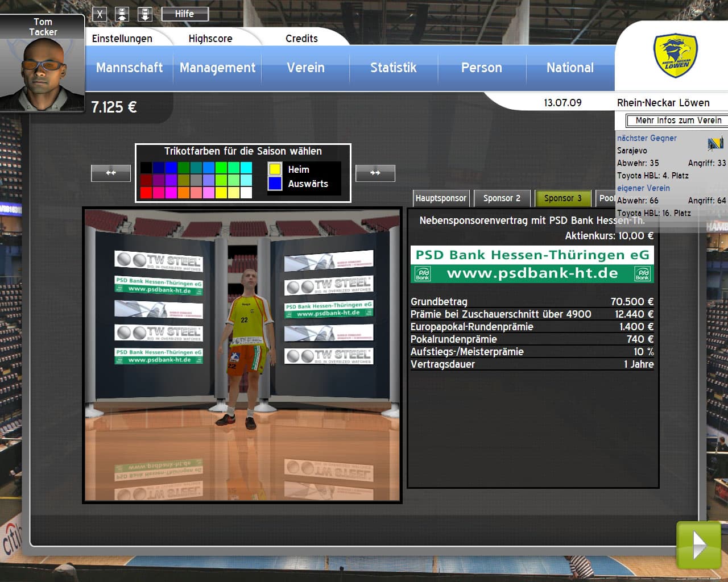Image resolution: width=728 pixels, height=582 pixels.
Task: Switch to the Hauptsponsor tab
Action: 441,198
